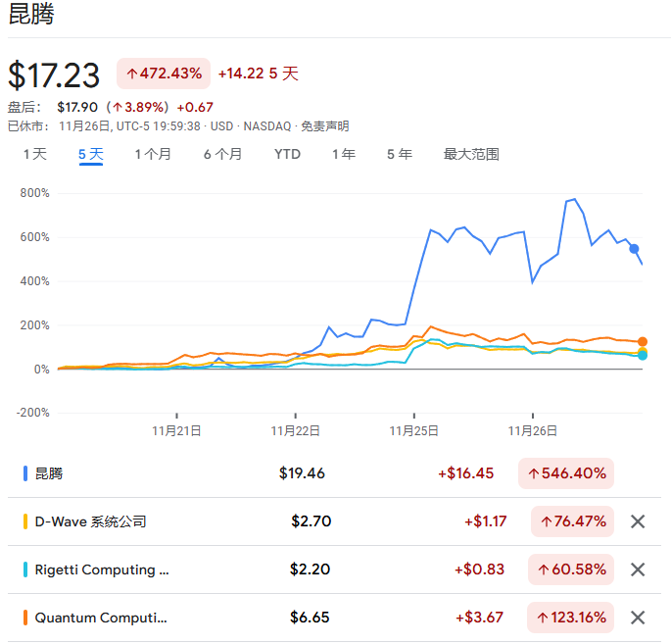Click the orange Quantum Computing endpoint dot
671x644 pixels.
click(642, 342)
